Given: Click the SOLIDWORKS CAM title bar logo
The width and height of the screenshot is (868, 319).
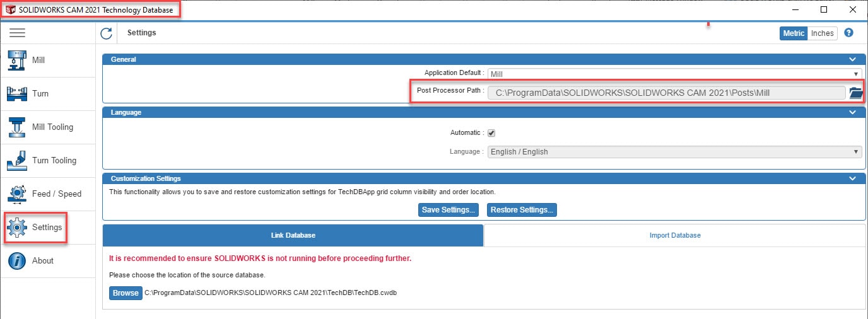Looking at the screenshot, I should coord(11,9).
